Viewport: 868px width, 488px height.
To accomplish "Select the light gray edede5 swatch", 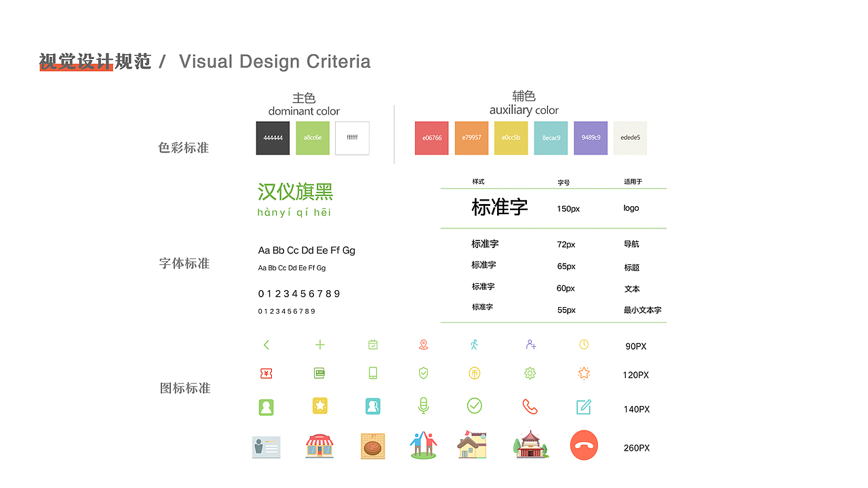I will pos(630,138).
